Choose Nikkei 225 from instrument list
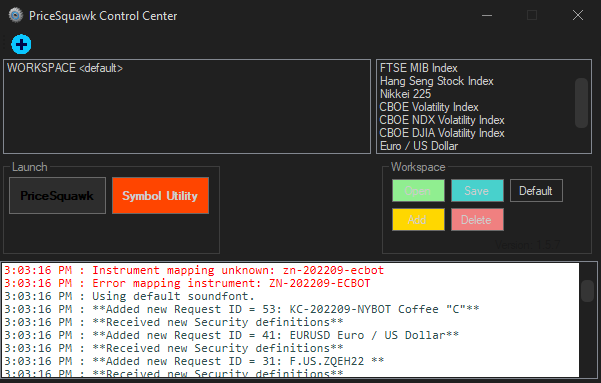This screenshot has height=383, width=601. (405, 94)
